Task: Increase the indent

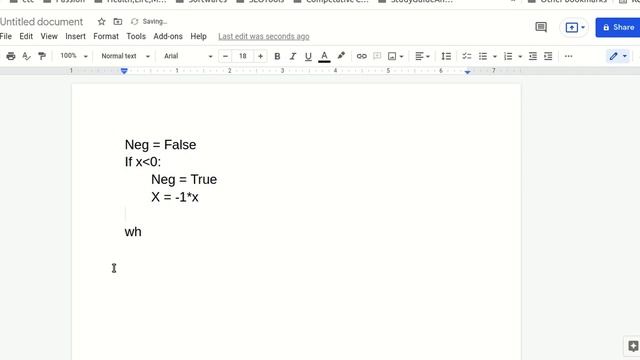Action: coord(548,56)
